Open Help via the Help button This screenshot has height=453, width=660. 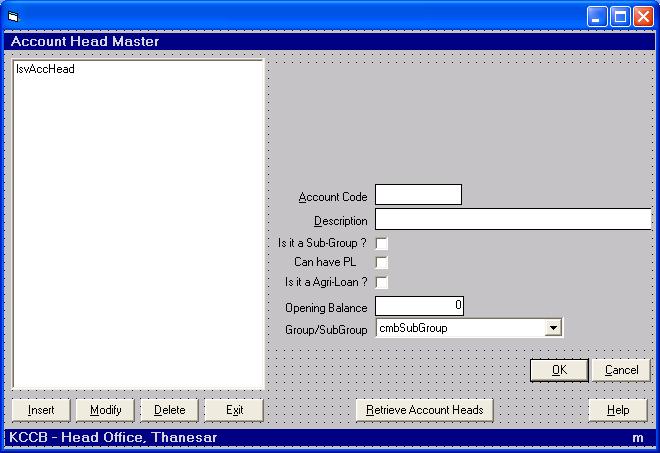618,410
